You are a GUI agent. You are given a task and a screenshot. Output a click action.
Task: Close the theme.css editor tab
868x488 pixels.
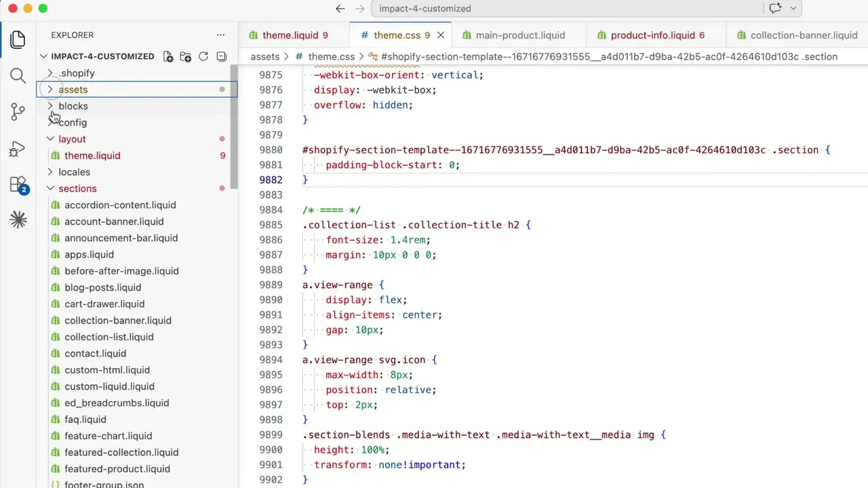pyautogui.click(x=441, y=35)
